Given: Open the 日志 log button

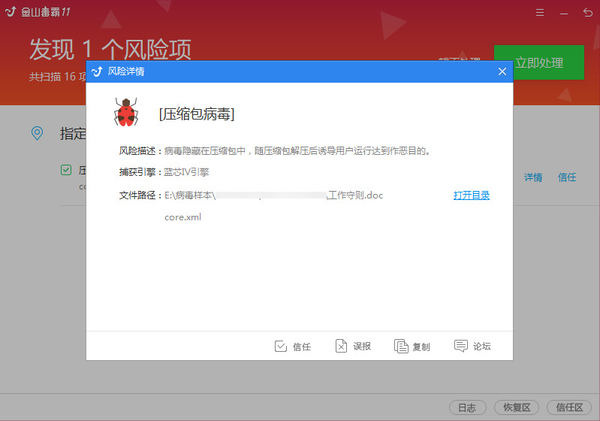Looking at the screenshot, I should (x=467, y=407).
